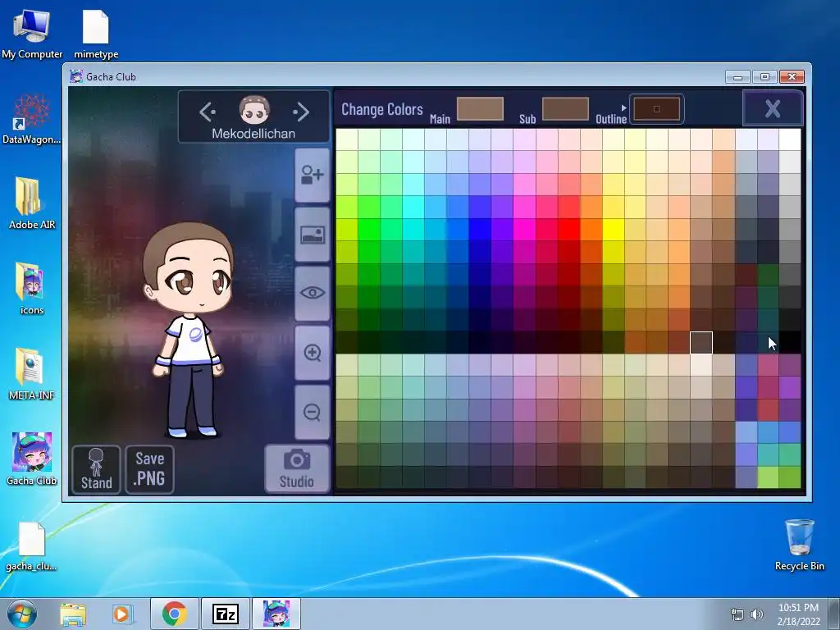Open the META-INF folder on desktop
The width and height of the screenshot is (840, 630).
(32, 374)
